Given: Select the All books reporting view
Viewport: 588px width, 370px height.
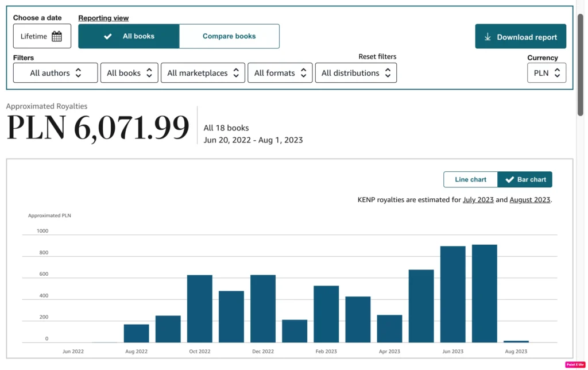Looking at the screenshot, I should pyautogui.click(x=129, y=36).
